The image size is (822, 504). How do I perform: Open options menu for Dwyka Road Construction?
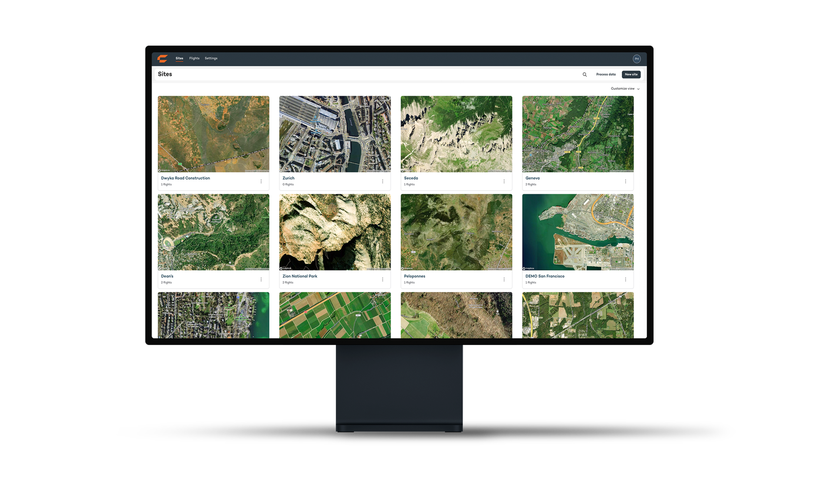(261, 181)
